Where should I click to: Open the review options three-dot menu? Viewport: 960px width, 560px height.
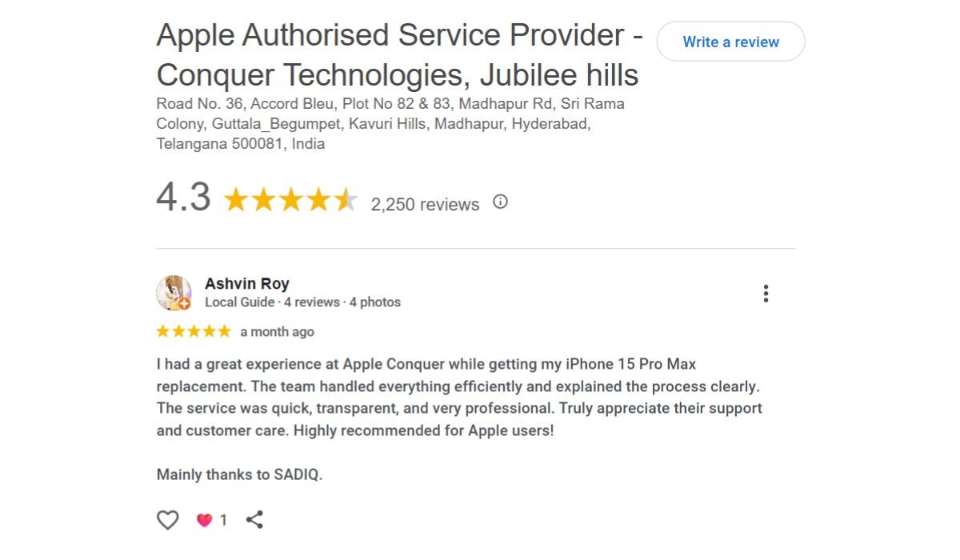point(766,294)
